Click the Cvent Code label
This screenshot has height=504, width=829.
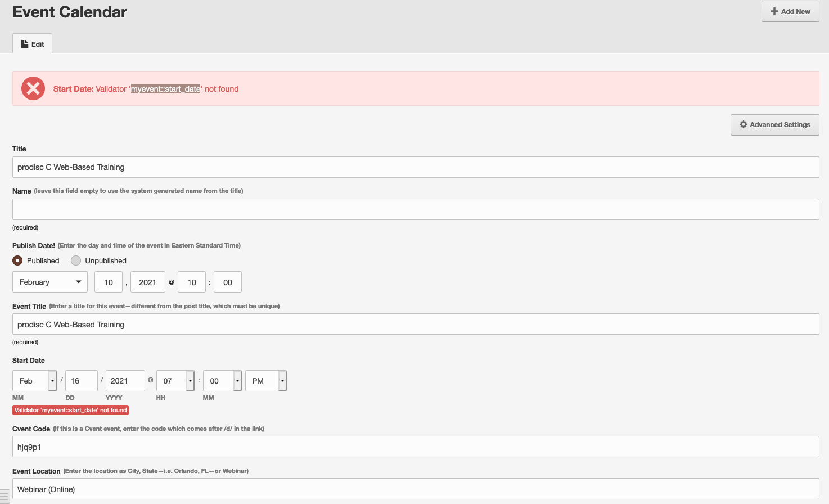click(x=31, y=429)
